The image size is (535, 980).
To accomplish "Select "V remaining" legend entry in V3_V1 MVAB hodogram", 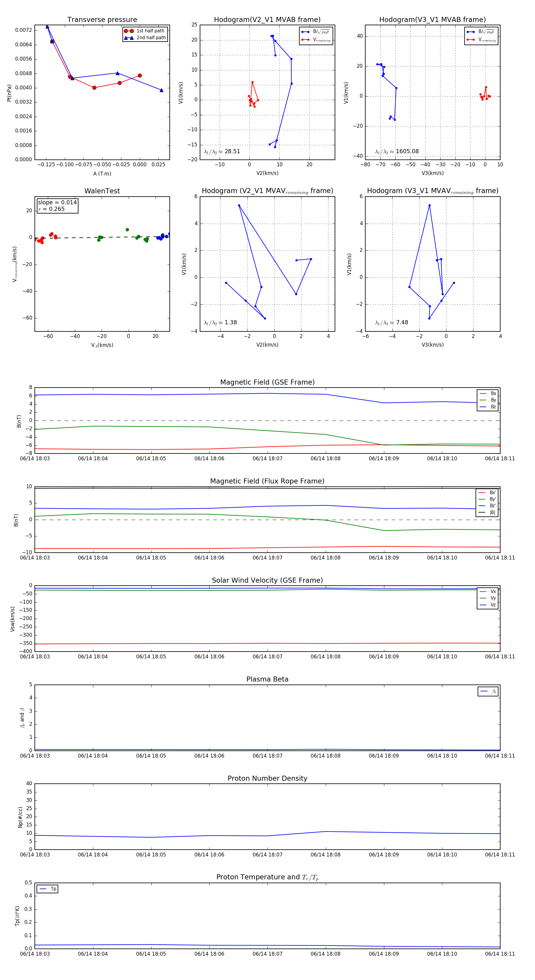I will pos(481,39).
